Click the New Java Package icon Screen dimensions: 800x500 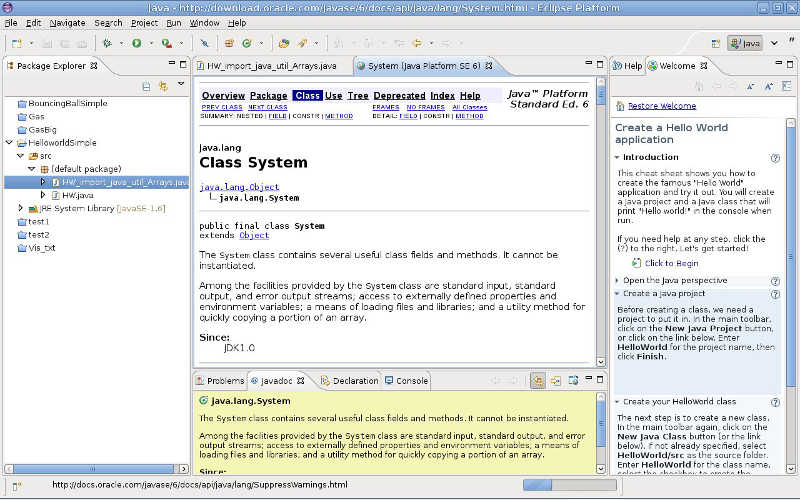[x=229, y=43]
